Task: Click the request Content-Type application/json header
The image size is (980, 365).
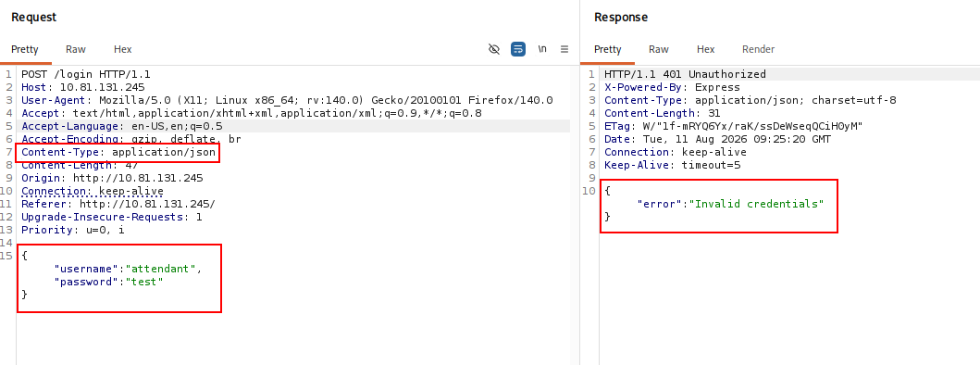Action: [118, 152]
